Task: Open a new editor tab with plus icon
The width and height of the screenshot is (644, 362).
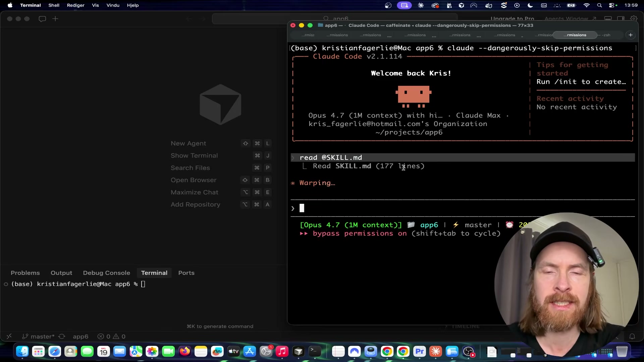Action: pos(55,19)
